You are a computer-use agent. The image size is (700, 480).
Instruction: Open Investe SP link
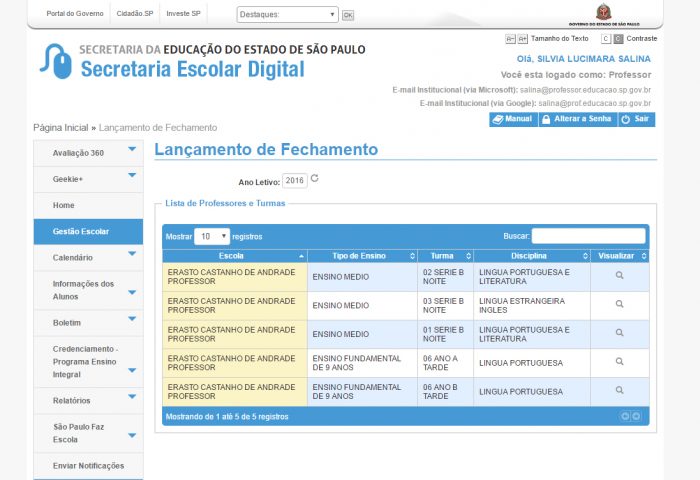pyautogui.click(x=183, y=13)
